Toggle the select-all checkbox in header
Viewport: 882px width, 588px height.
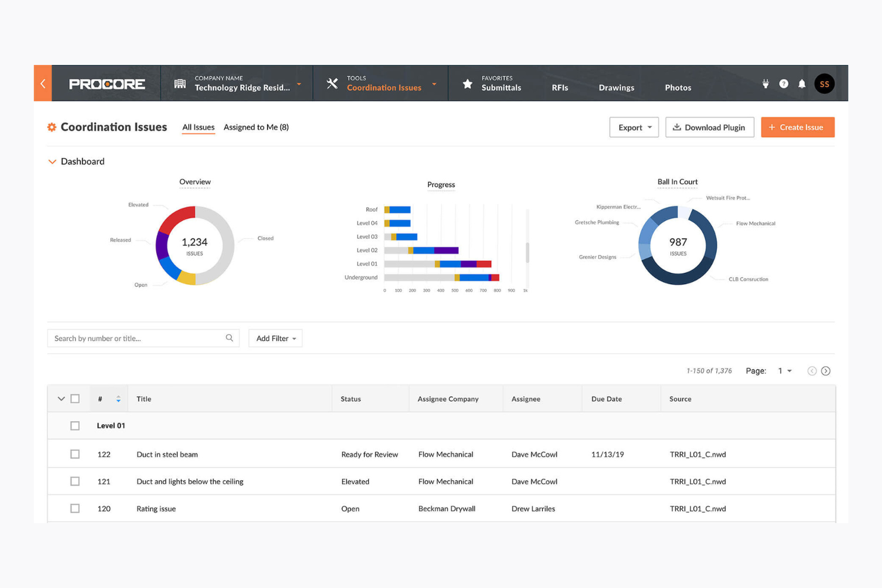point(75,399)
